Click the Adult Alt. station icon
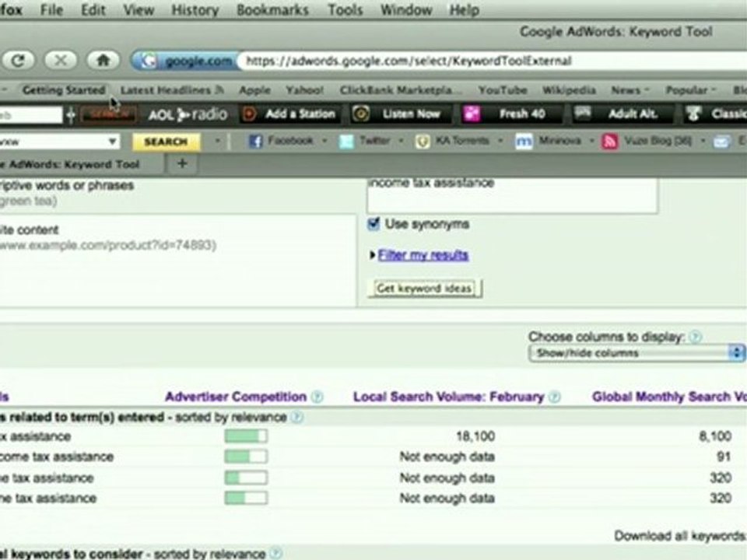Viewport: 747px width, 560px height. click(x=582, y=113)
